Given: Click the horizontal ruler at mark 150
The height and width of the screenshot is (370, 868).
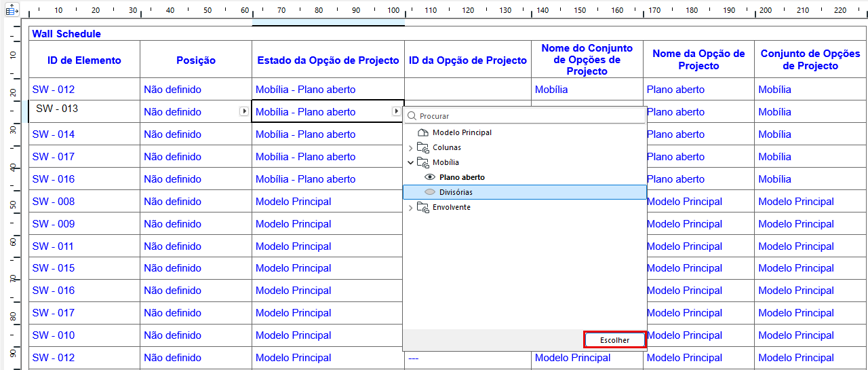Looking at the screenshot, I should click(x=580, y=11).
